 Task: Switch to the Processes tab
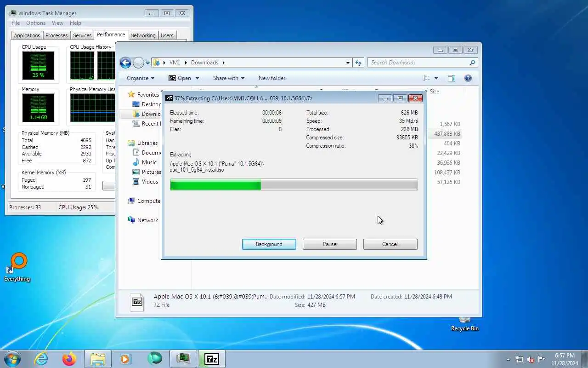[x=57, y=35]
